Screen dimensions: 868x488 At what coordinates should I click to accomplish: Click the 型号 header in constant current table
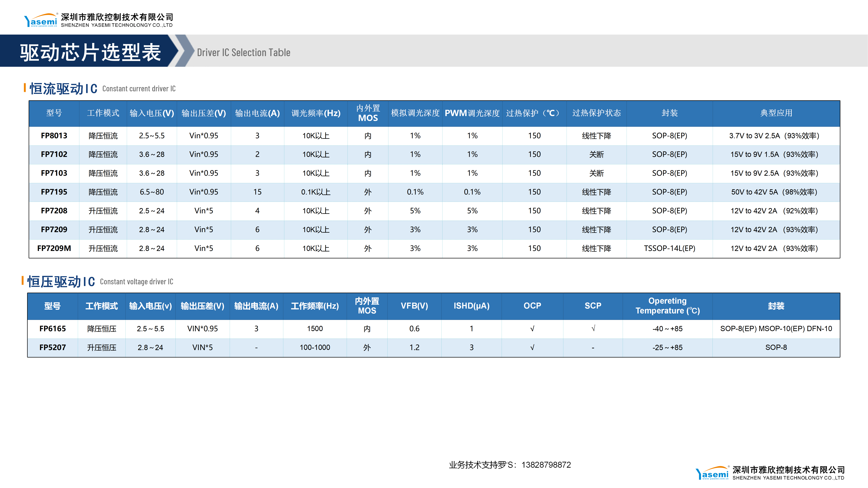pyautogui.click(x=54, y=113)
